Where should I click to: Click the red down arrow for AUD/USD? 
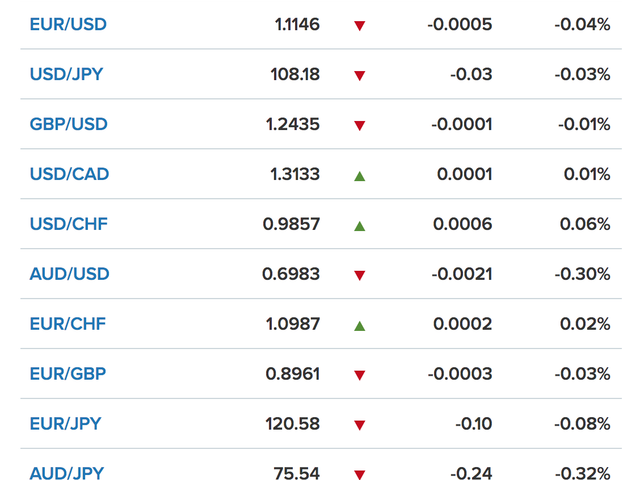point(360,275)
